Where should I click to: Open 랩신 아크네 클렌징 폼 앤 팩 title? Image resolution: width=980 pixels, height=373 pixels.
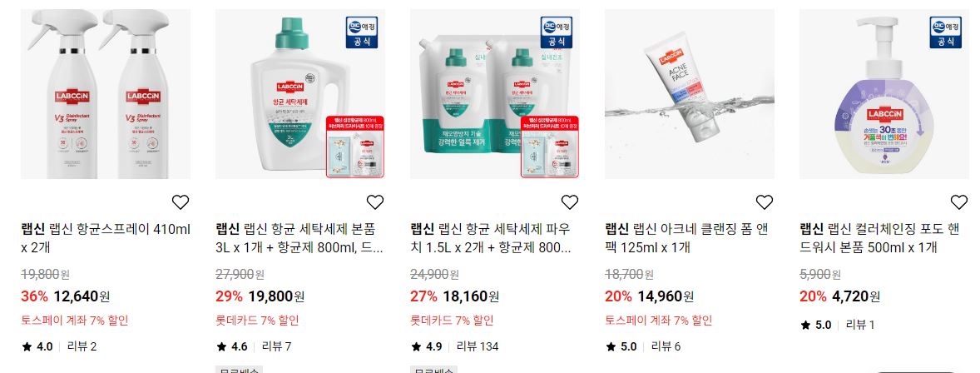tap(687, 238)
